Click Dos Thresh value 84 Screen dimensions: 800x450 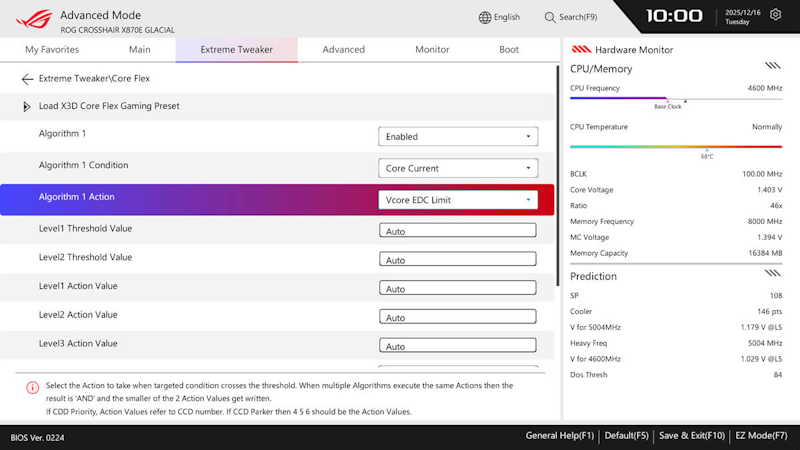(778, 374)
